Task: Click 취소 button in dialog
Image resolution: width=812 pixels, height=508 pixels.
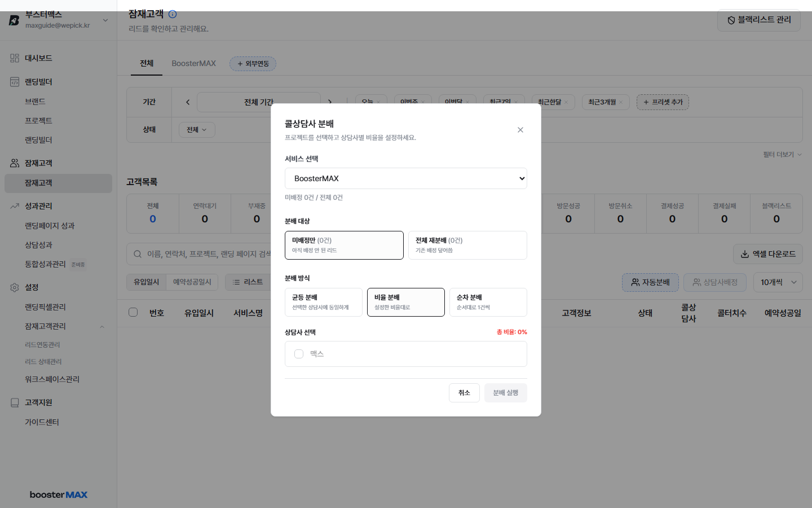Action: [464, 393]
